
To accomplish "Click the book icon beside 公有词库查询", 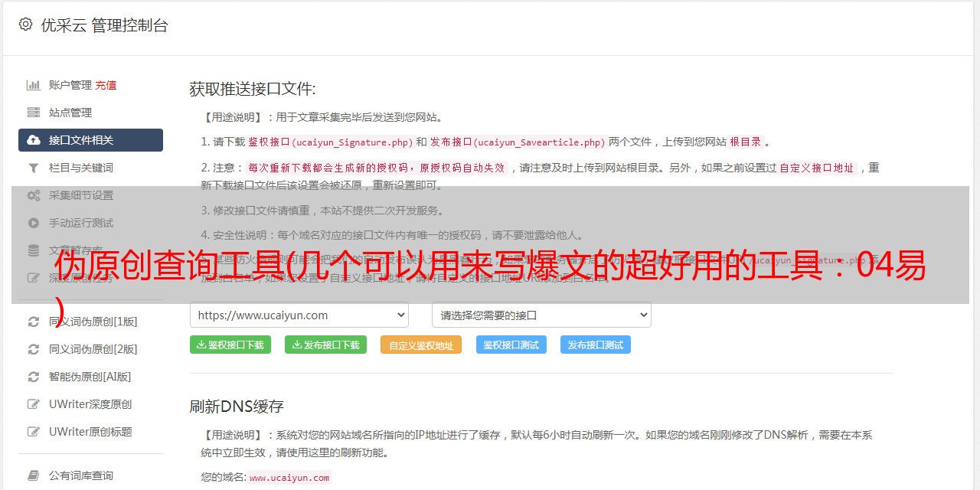I will tap(33, 475).
